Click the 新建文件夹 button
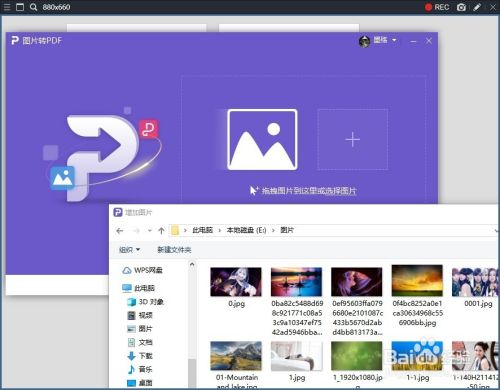The height and width of the screenshot is (390, 500). [174, 250]
